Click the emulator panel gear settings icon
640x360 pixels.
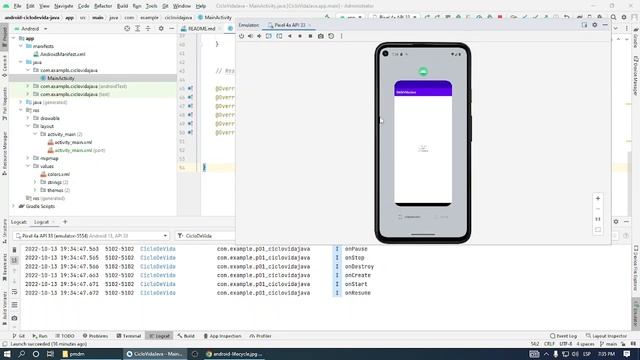[595, 25]
